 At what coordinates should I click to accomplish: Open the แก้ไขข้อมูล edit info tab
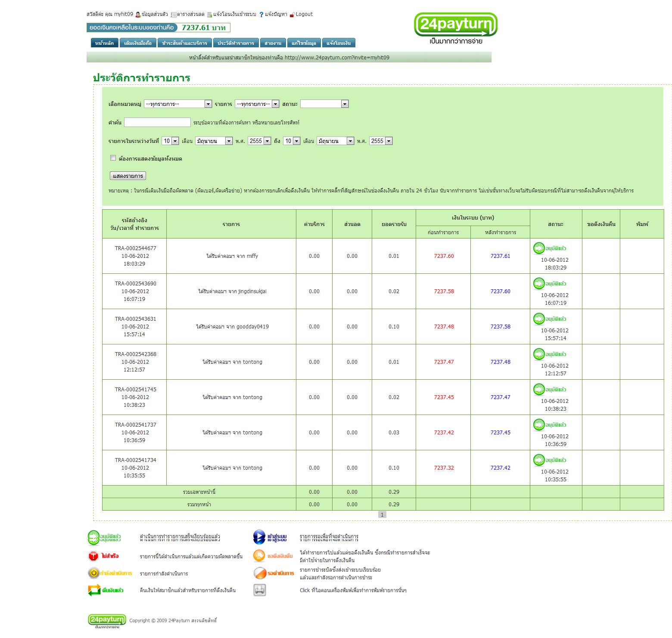coord(304,43)
